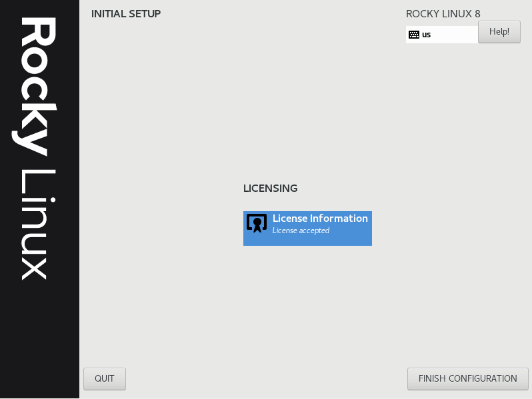This screenshot has width=532, height=399.
Task: Click the license certificate icon
Action: tap(257, 223)
